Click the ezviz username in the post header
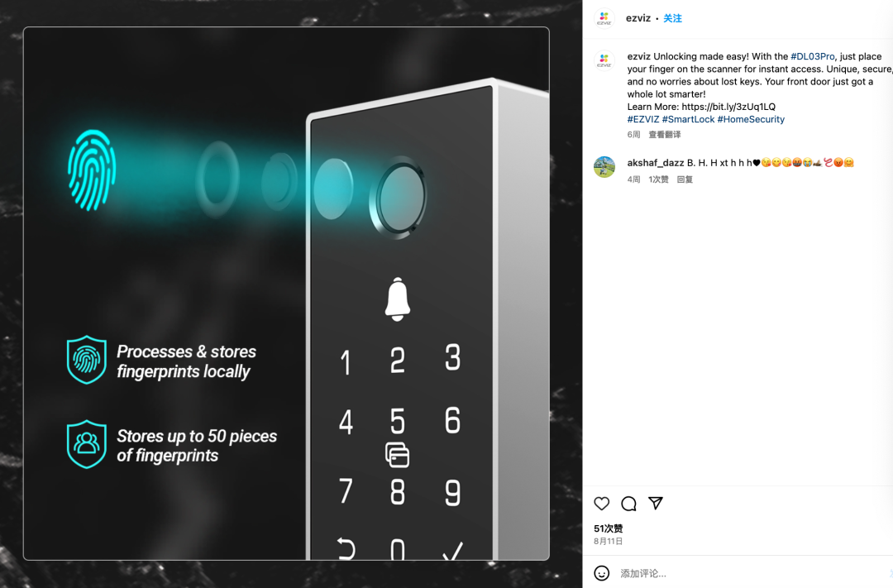The width and height of the screenshot is (893, 588). [x=638, y=18]
